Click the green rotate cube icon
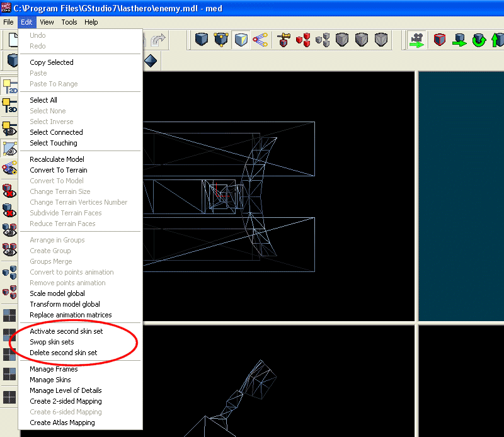 [479, 40]
